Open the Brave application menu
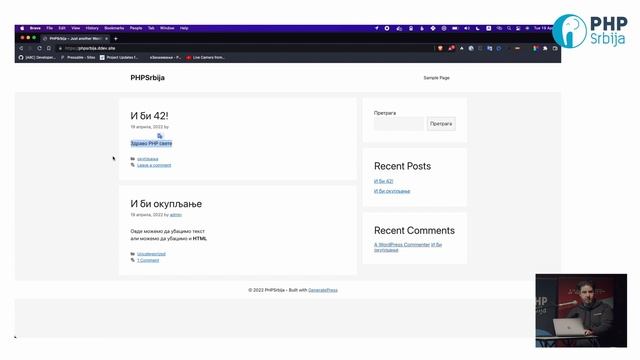Image resolution: width=640 pixels, height=360 pixels. pos(35,28)
